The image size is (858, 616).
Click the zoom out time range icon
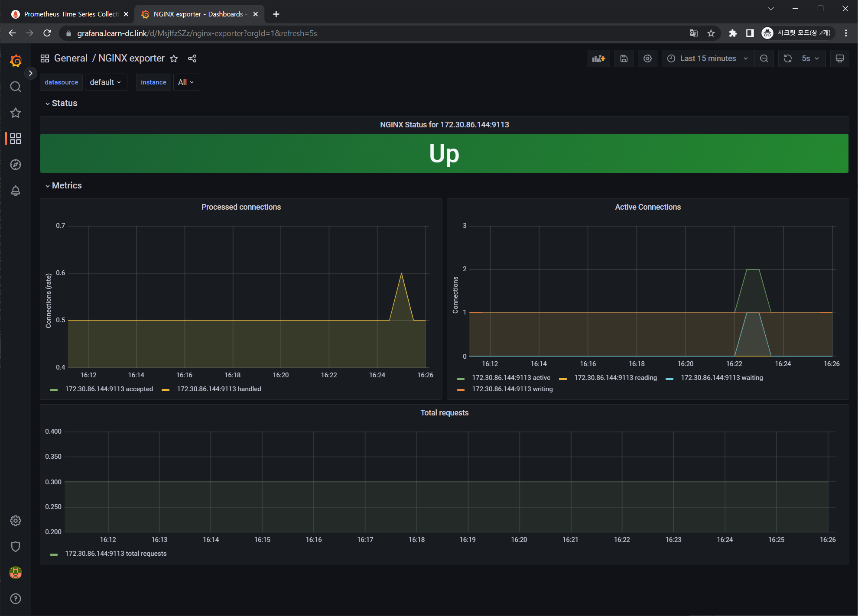point(764,58)
